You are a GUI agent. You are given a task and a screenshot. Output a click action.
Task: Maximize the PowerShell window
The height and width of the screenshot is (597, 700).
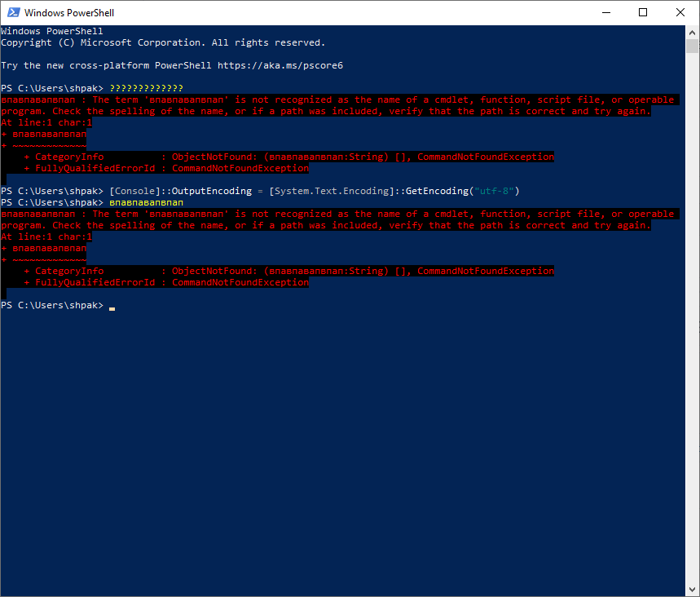click(643, 12)
